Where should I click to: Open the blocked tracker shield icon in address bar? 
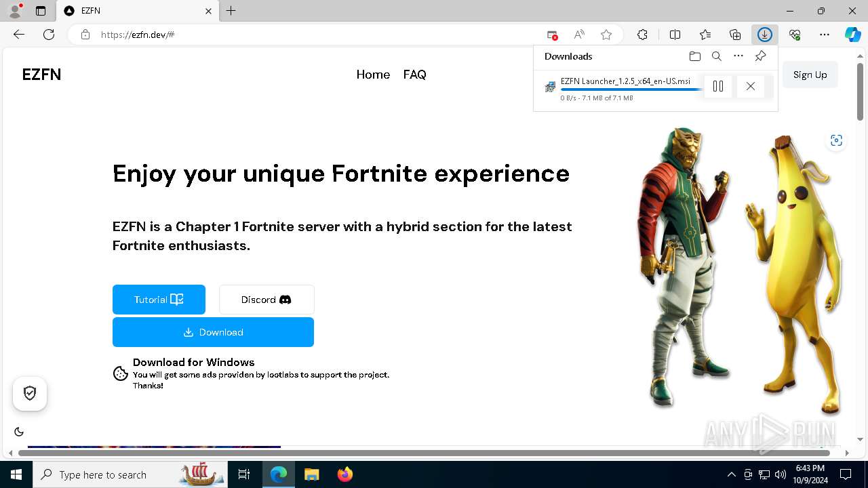click(552, 35)
